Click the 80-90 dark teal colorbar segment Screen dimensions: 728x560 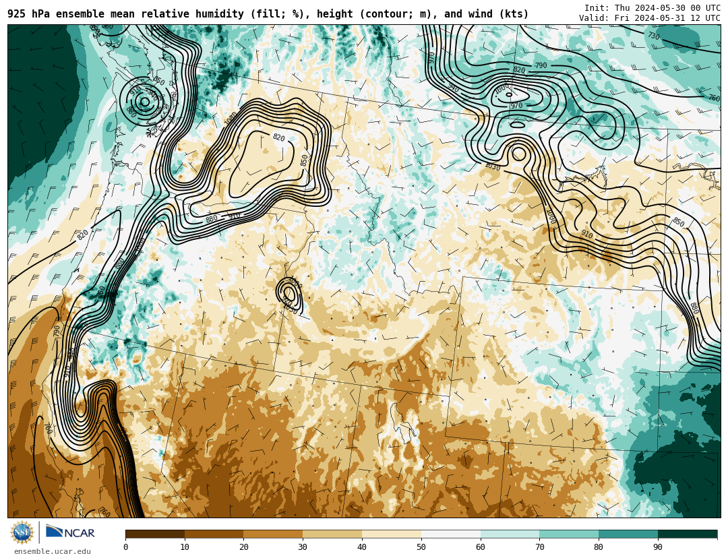(628, 534)
